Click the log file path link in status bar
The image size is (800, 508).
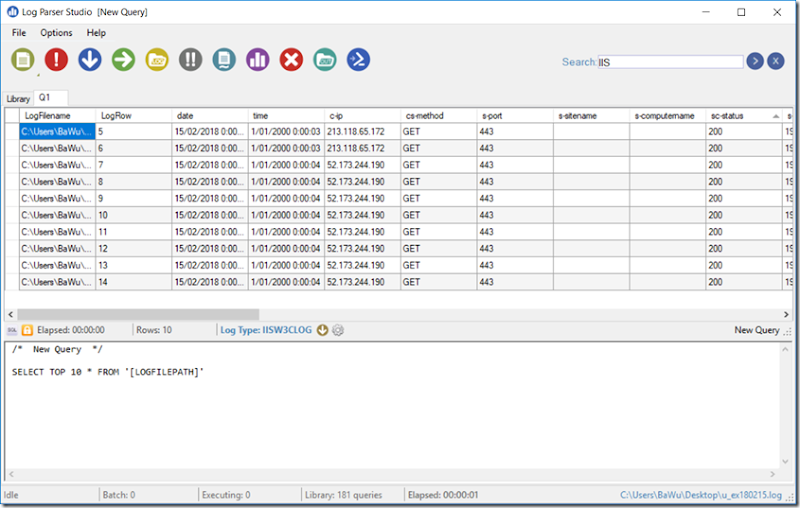(x=701, y=495)
